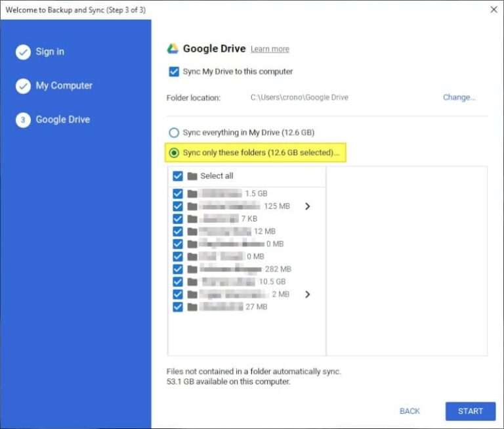
Task: Uncheck the 7 KB folder checkbox
Action: [178, 219]
